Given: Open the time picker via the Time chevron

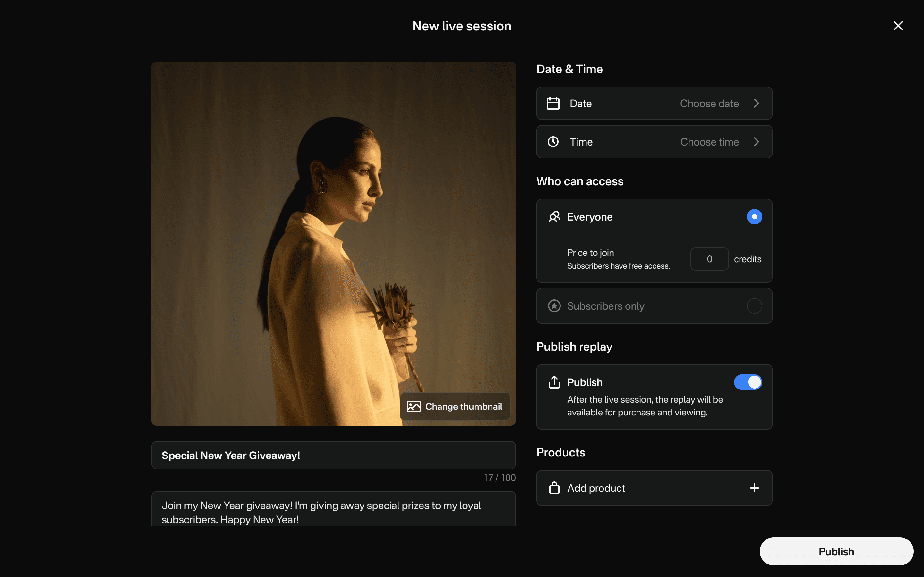Looking at the screenshot, I should click(757, 142).
